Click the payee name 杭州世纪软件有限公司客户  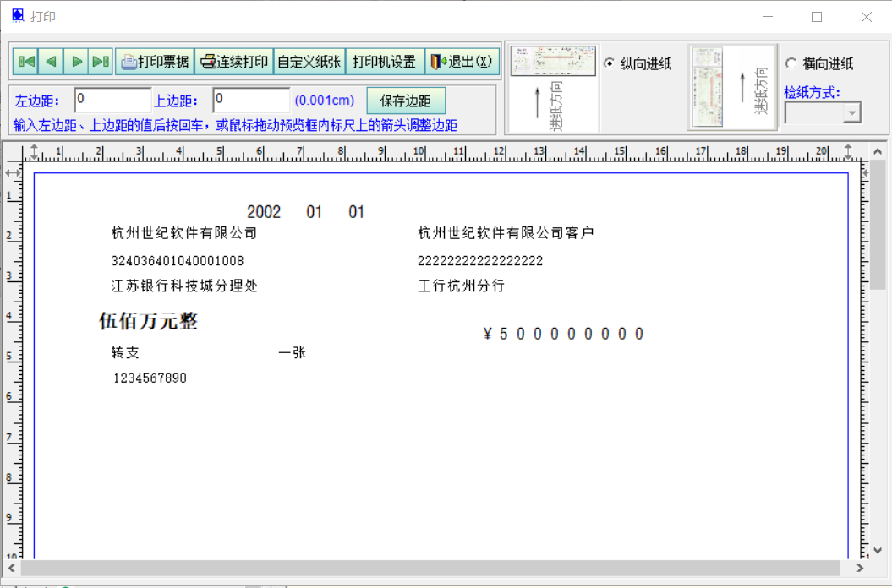coord(505,232)
